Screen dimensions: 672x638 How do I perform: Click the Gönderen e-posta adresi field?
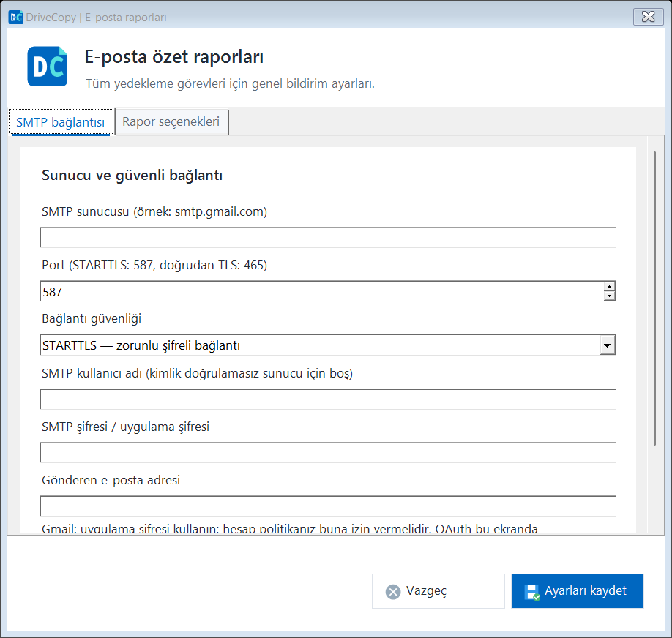328,506
